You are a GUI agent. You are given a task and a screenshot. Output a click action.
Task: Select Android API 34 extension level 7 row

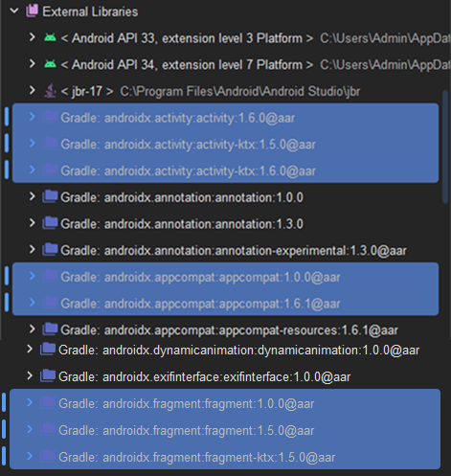[187, 65]
